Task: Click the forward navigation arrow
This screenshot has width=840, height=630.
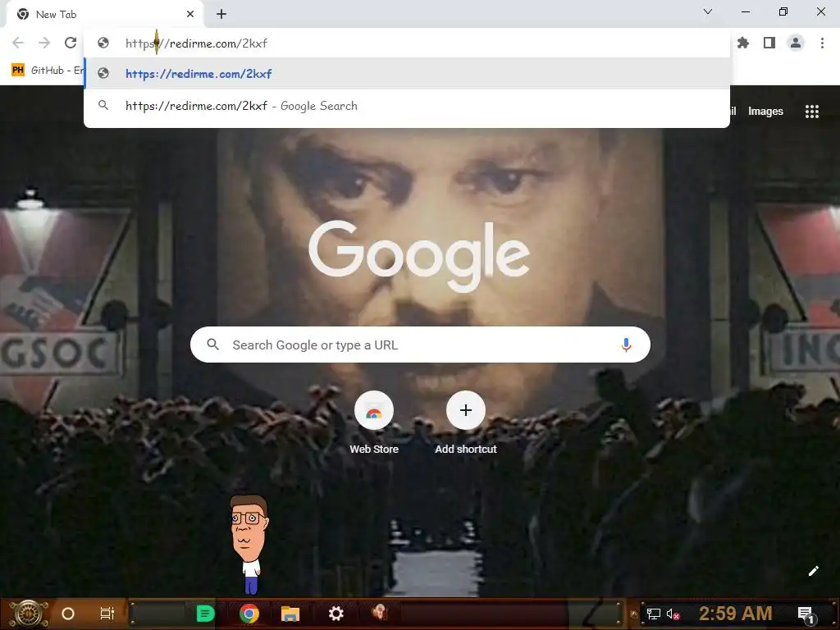Action: click(44, 43)
